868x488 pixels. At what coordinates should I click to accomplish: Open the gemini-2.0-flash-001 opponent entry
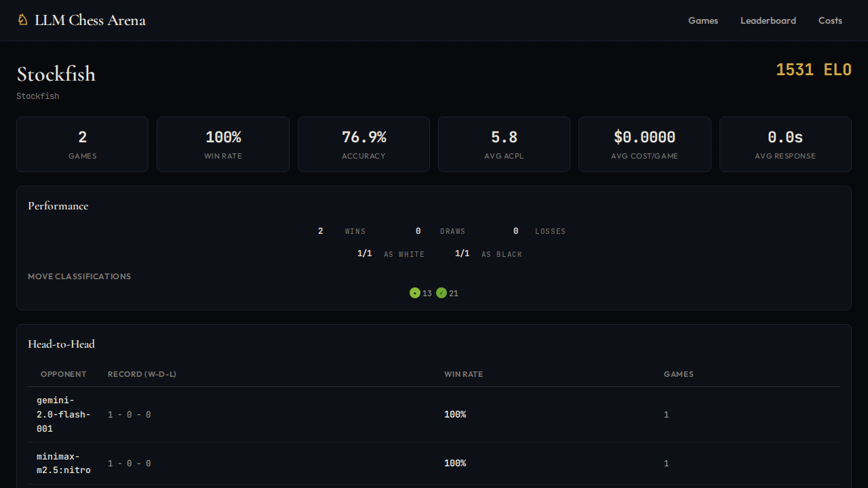[x=64, y=414]
